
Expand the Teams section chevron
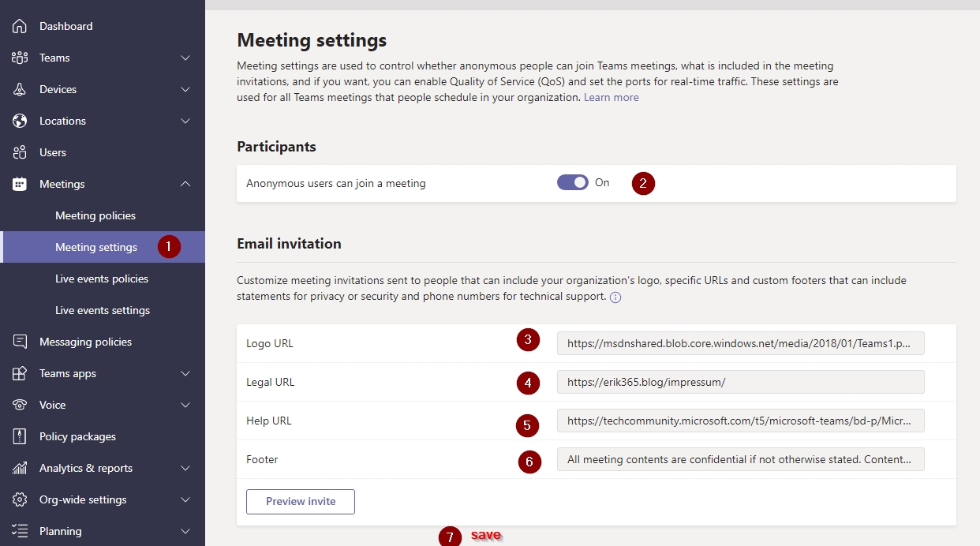point(185,58)
